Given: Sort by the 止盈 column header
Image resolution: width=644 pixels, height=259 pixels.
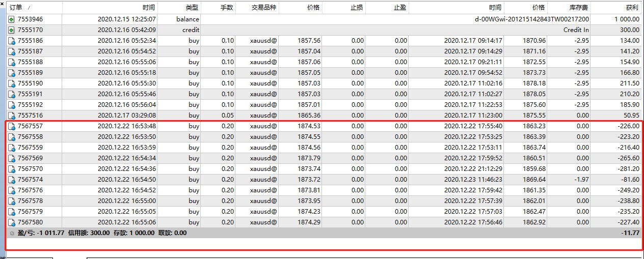Looking at the screenshot, I should (388, 8).
